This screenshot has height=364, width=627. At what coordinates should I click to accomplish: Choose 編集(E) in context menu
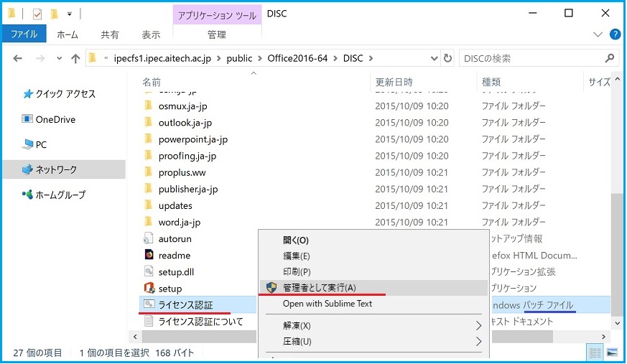click(x=297, y=256)
